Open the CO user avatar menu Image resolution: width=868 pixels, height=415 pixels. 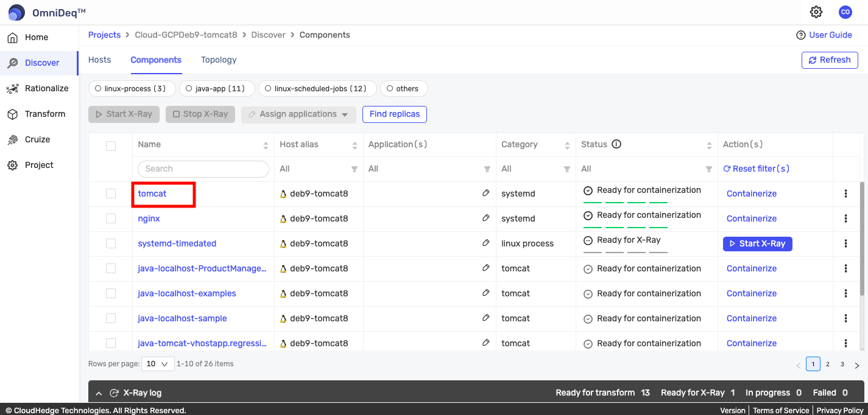(845, 12)
